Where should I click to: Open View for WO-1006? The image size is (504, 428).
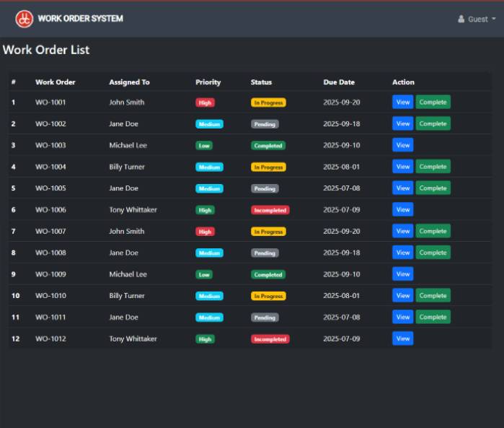coord(402,210)
